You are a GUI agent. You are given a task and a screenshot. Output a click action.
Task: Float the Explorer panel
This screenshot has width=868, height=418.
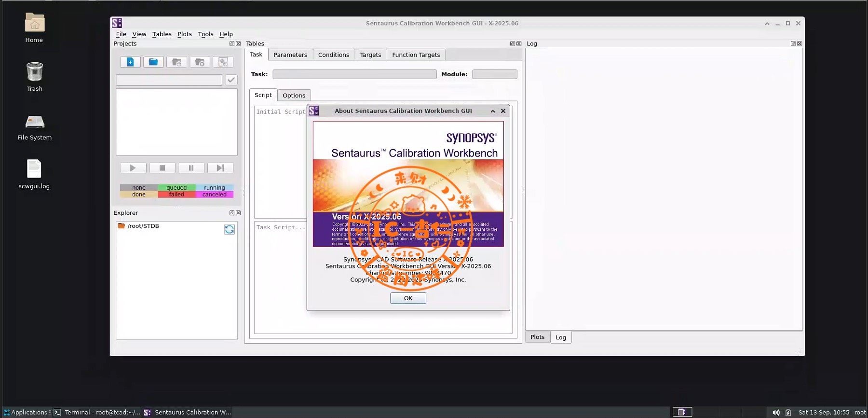pos(232,213)
